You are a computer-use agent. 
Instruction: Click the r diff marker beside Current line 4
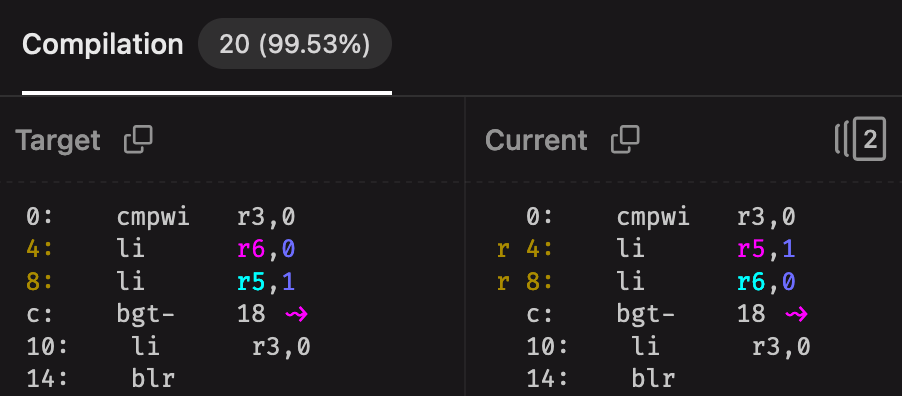click(x=503, y=250)
